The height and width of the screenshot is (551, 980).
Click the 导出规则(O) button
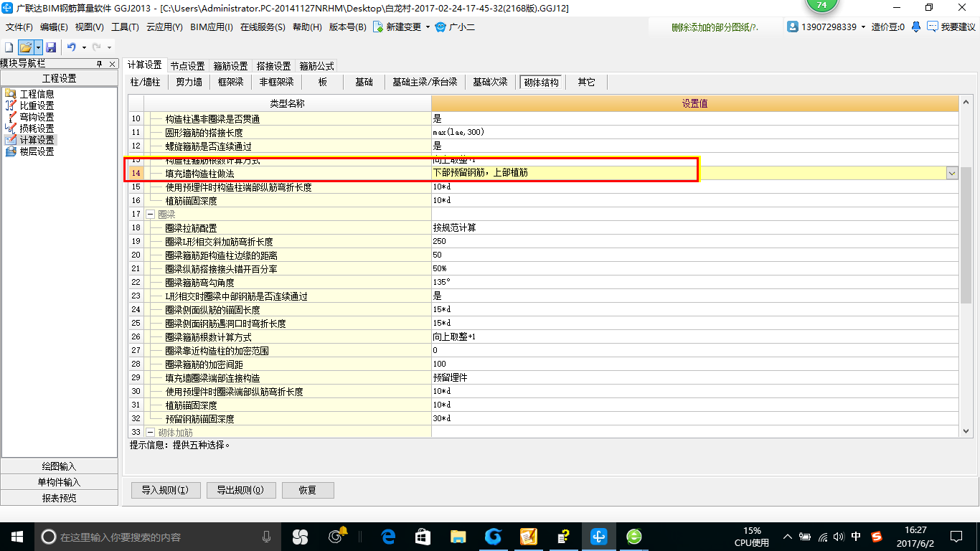(240, 491)
